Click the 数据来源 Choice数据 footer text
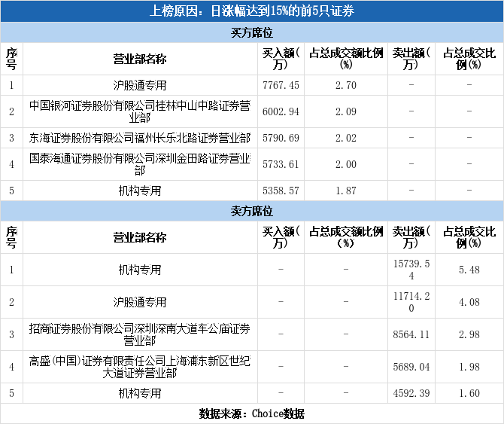 (x=252, y=413)
